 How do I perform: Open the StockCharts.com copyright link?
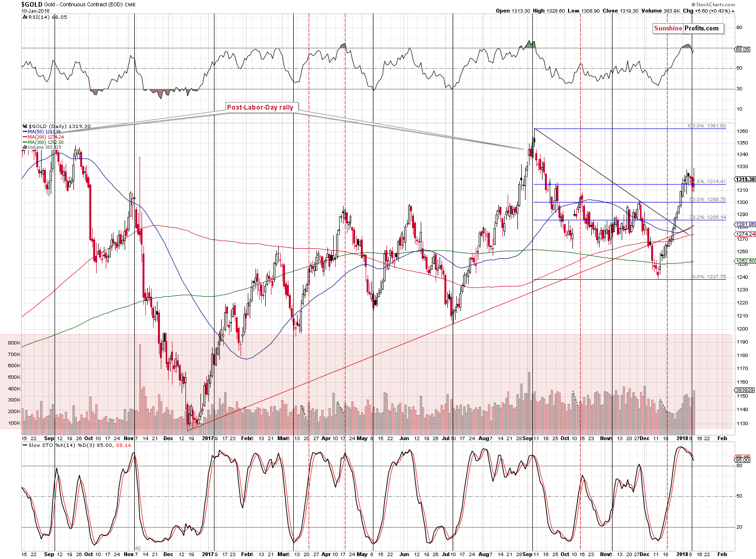713,4
